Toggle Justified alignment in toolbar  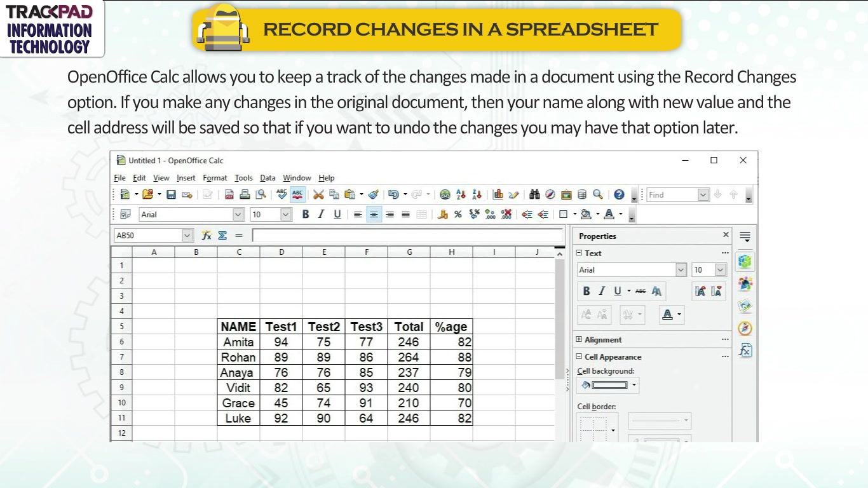tap(405, 215)
